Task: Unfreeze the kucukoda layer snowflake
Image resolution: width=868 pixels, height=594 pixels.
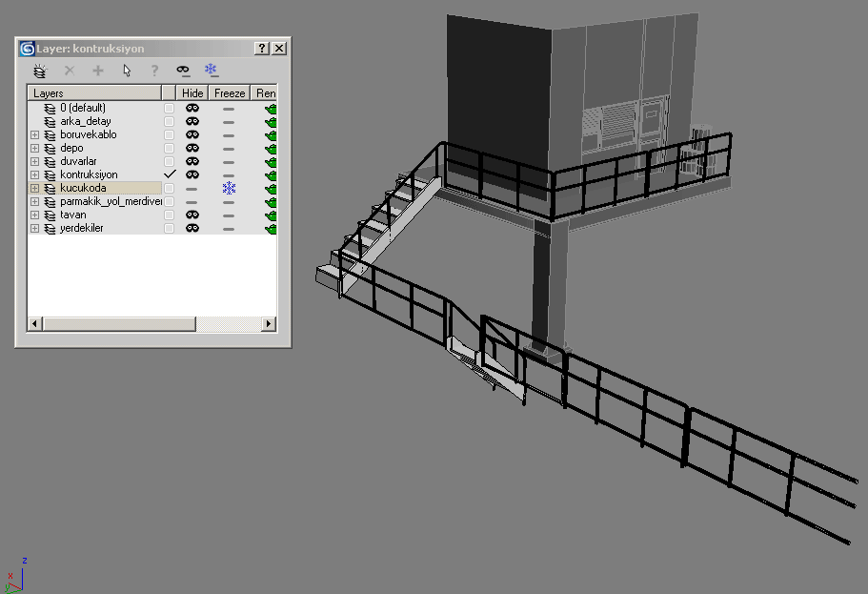Action: tap(229, 189)
